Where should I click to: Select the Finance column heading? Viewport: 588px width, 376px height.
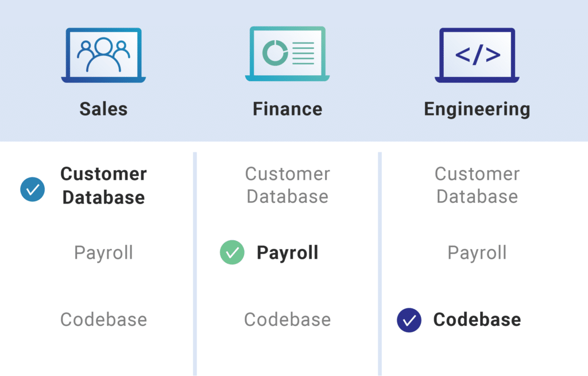[x=288, y=109]
